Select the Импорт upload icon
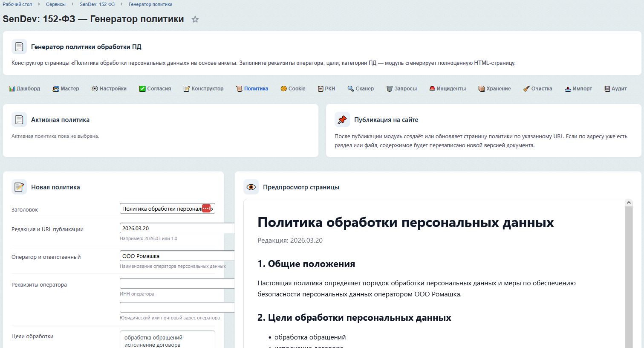Viewport: 644px width, 348px height. 567,88
